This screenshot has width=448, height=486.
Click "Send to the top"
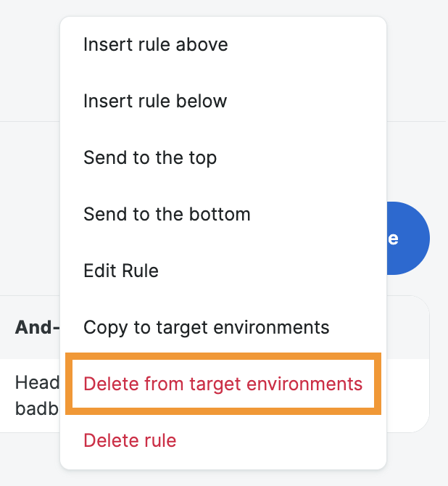150,158
